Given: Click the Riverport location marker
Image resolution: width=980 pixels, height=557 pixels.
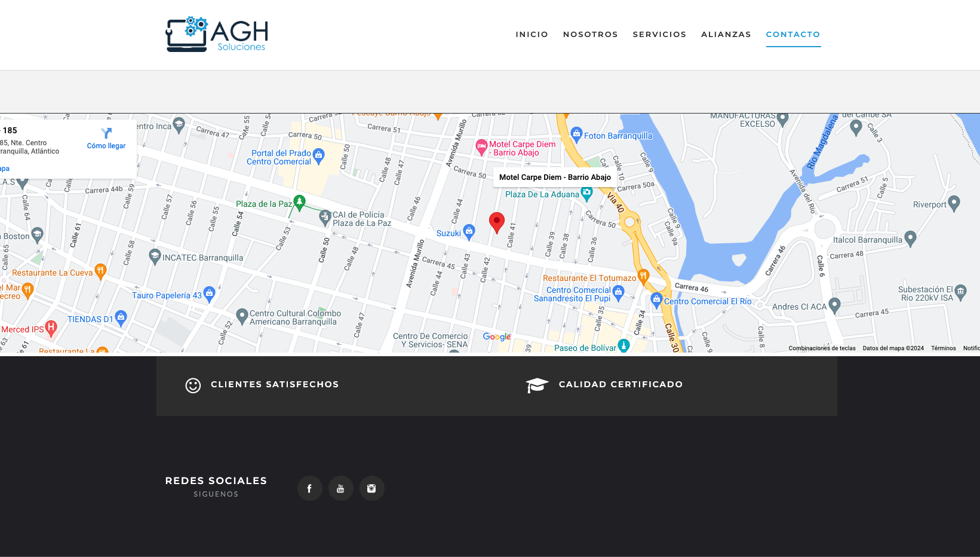Looking at the screenshot, I should click(954, 203).
